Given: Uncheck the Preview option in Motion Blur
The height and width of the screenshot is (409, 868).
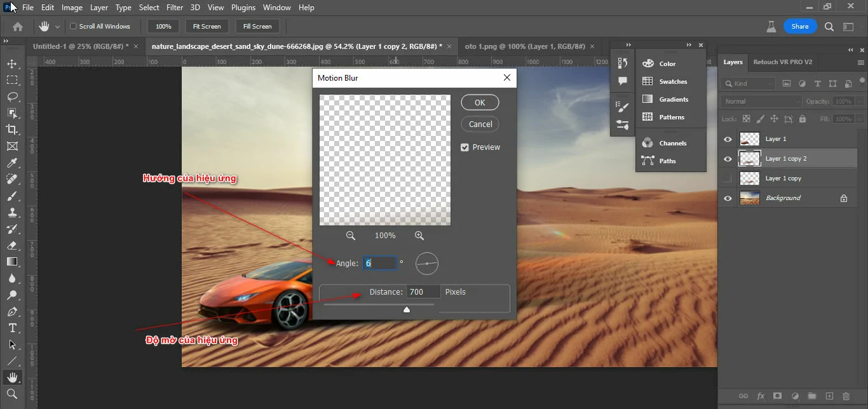Looking at the screenshot, I should (x=465, y=147).
